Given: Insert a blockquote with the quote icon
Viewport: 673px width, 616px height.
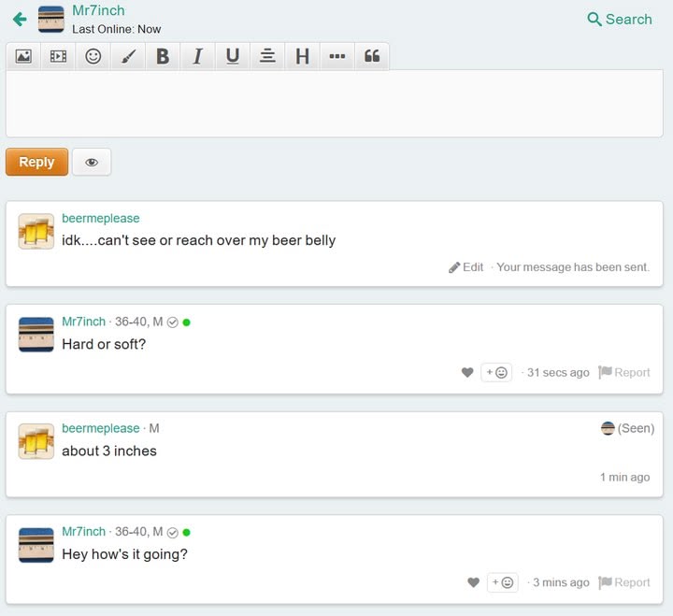Looking at the screenshot, I should click(x=372, y=56).
